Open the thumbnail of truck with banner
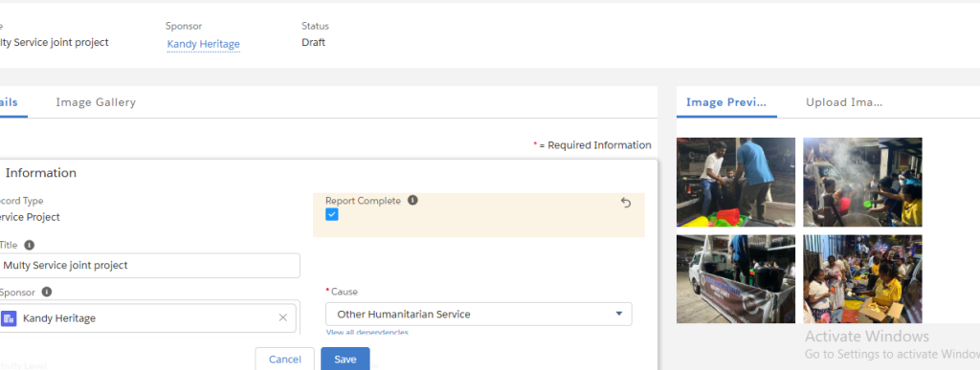Viewport: 980px width, 370px height. 736,279
